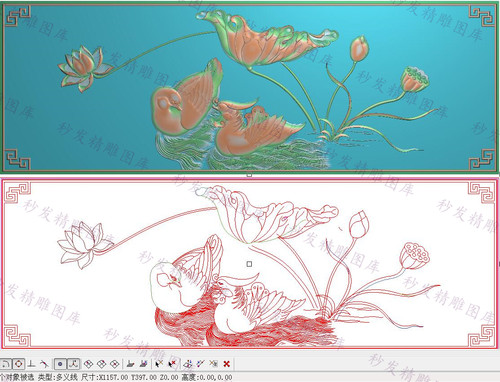Select the perpendicular snap icon
Image resolution: width=500 pixels, height=382 pixels.
[32, 364]
